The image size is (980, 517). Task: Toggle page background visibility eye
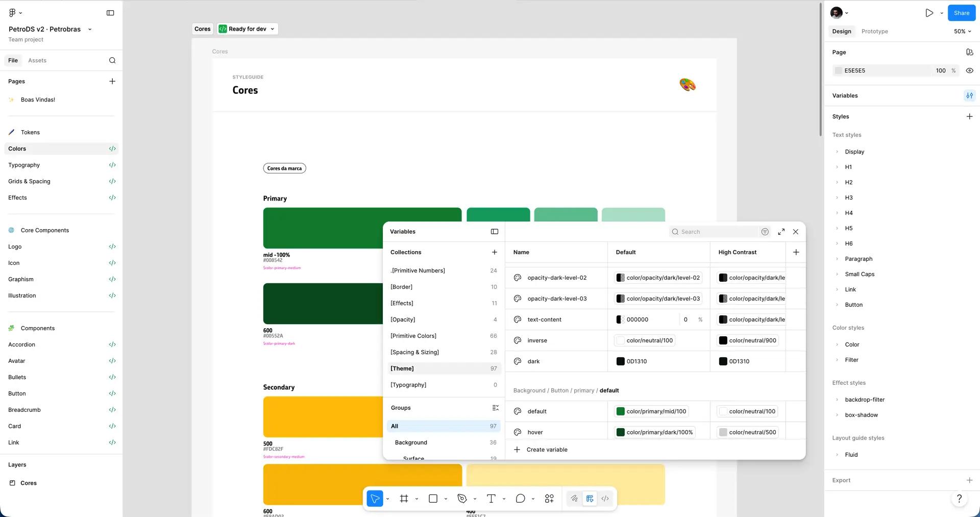coord(969,70)
